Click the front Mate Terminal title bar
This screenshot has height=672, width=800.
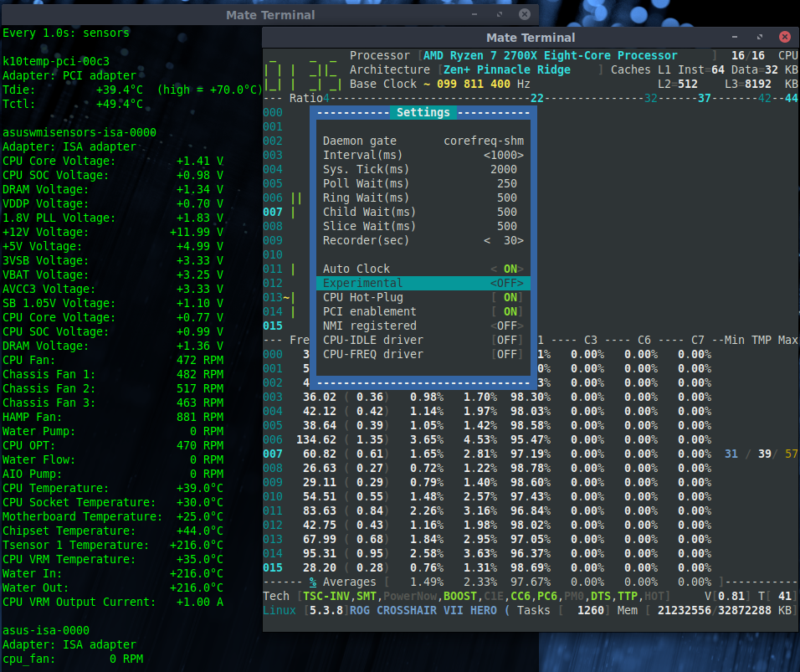coord(531,38)
